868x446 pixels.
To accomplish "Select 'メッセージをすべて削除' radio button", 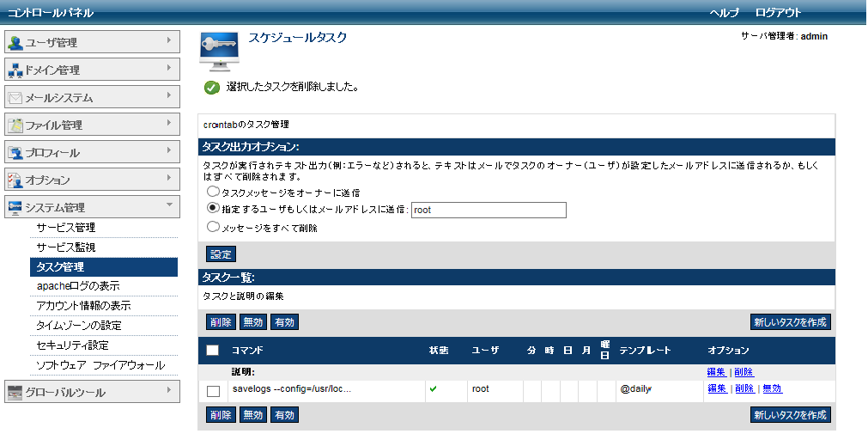I will 212,228.
